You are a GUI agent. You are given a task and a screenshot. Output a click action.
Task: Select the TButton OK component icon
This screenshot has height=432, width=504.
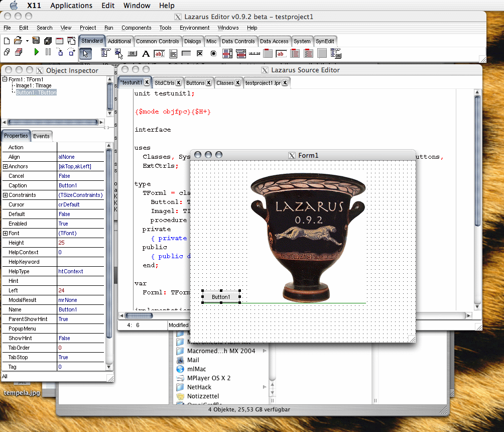[132, 53]
